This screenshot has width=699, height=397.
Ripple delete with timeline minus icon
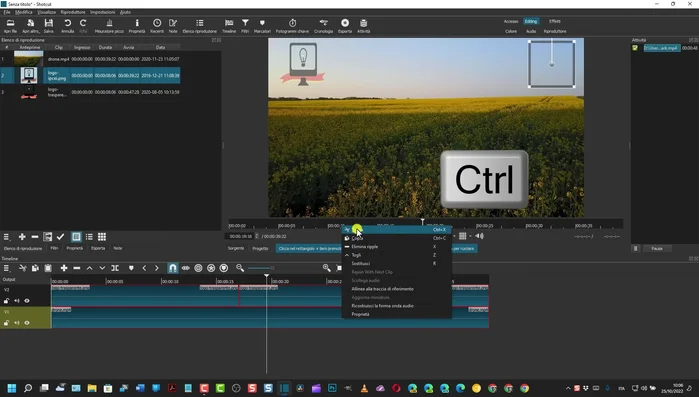pyautogui.click(x=77, y=268)
